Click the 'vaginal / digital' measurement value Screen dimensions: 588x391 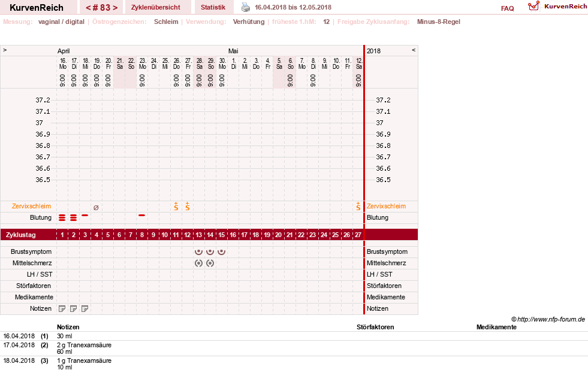[61, 22]
